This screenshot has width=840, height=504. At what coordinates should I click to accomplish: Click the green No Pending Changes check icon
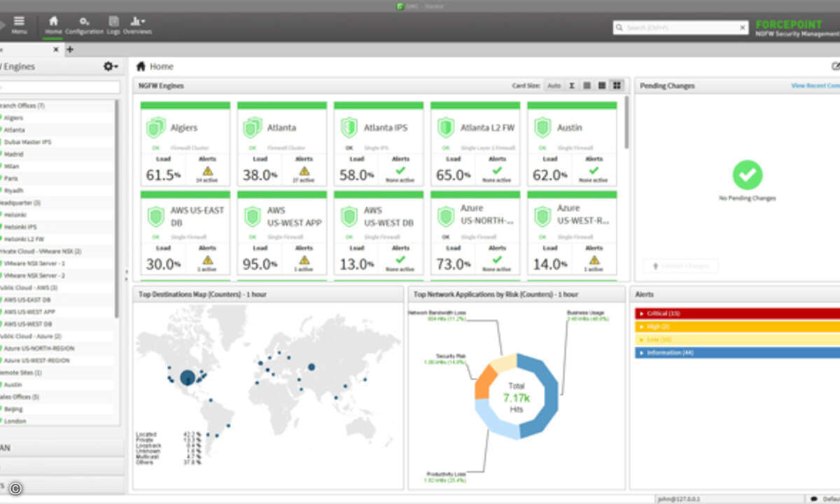747,175
